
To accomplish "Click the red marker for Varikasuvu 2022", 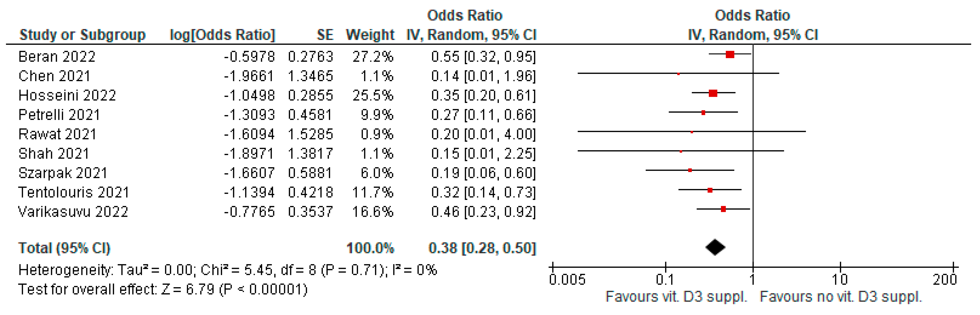I will (723, 209).
